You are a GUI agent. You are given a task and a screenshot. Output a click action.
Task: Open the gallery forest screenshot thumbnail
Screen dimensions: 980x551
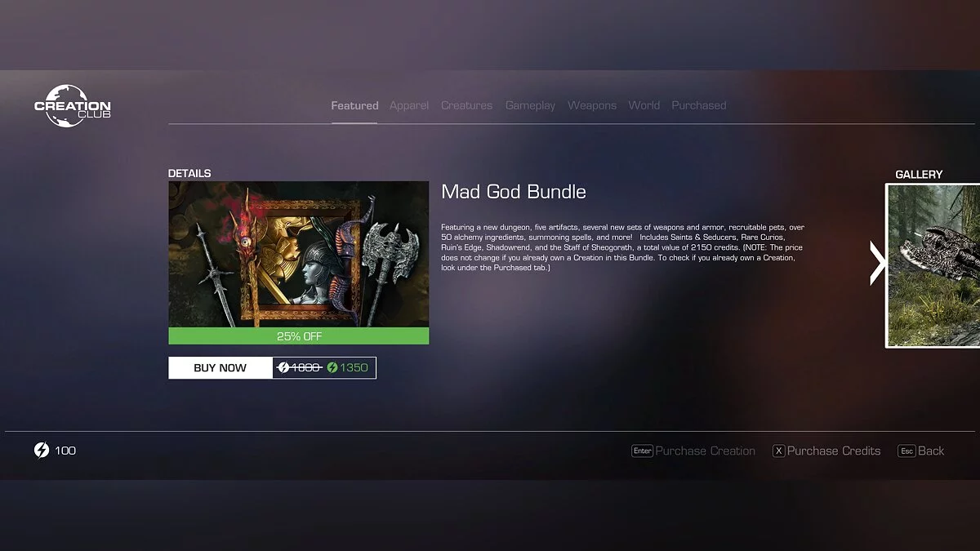[934, 265]
